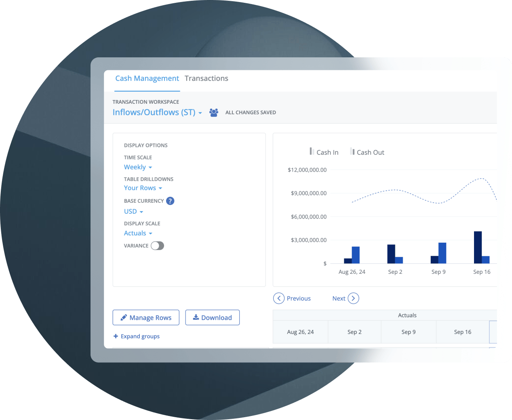Click the Next circled arrow icon
512x420 pixels.
pyautogui.click(x=353, y=298)
